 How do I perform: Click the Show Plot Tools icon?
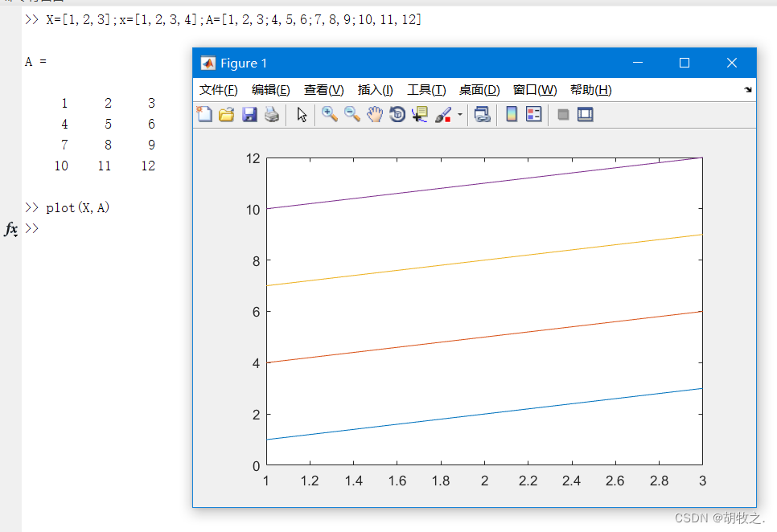586,115
